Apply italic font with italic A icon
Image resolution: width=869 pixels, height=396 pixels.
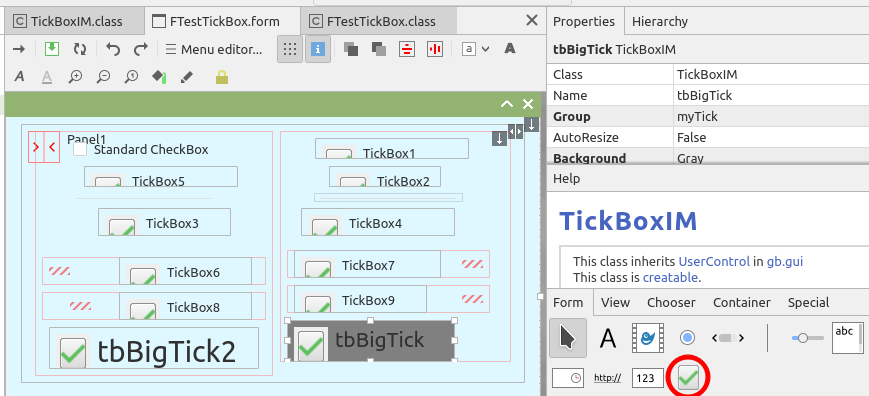[x=19, y=77]
